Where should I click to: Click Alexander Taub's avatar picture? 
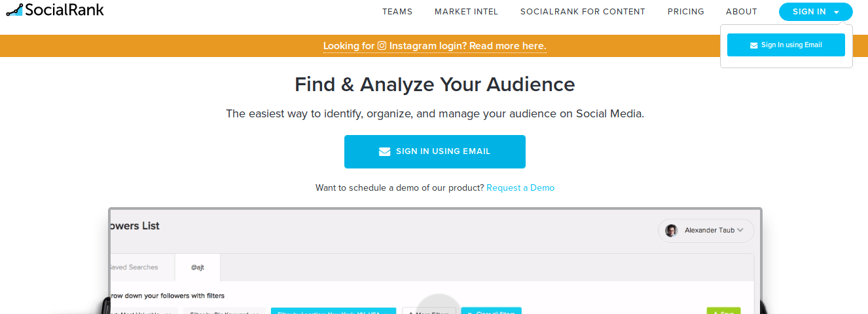(x=671, y=230)
